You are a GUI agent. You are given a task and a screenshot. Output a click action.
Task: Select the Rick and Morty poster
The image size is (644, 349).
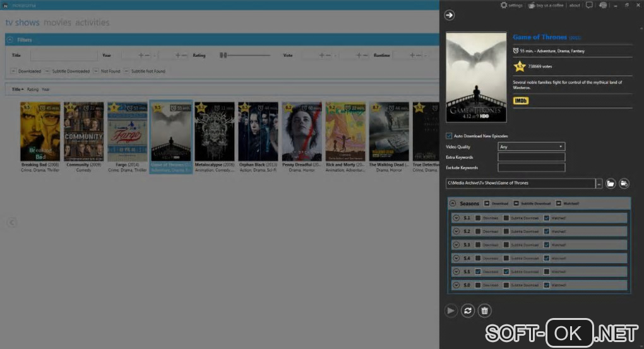345,132
